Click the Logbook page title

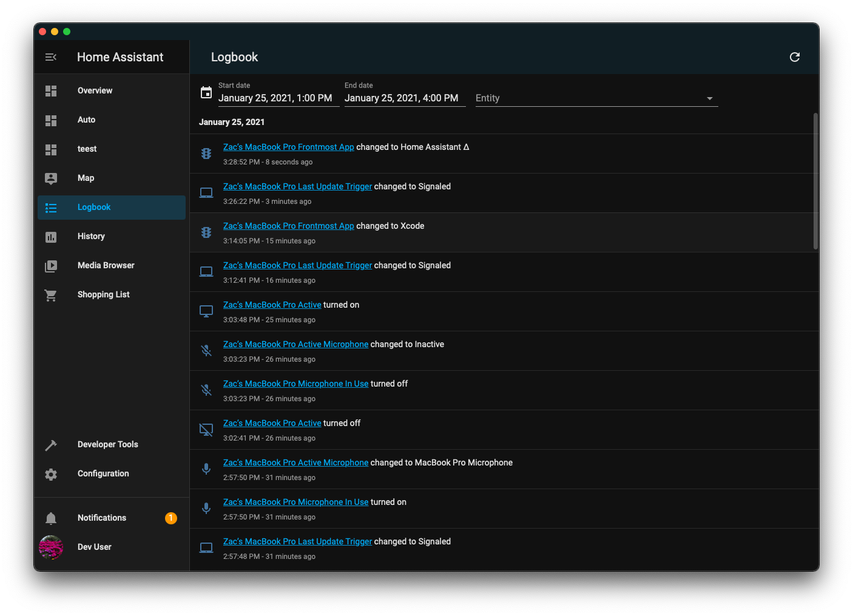click(x=234, y=57)
